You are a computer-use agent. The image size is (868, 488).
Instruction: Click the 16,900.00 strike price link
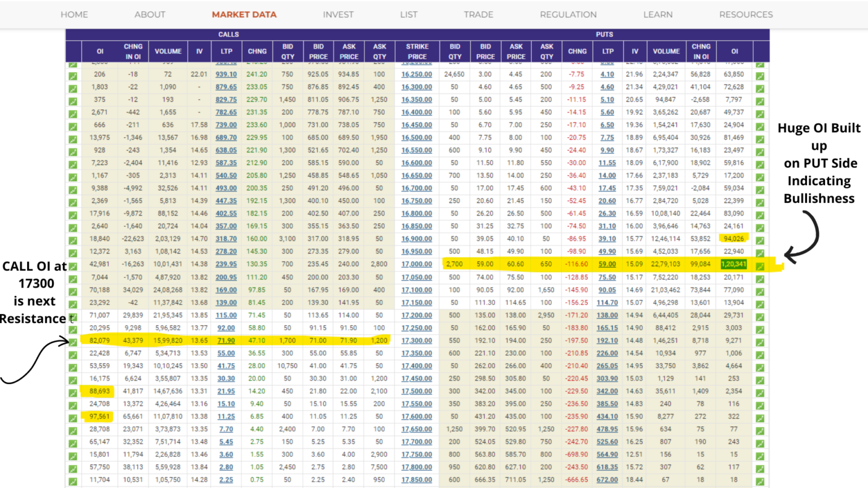pyautogui.click(x=416, y=239)
